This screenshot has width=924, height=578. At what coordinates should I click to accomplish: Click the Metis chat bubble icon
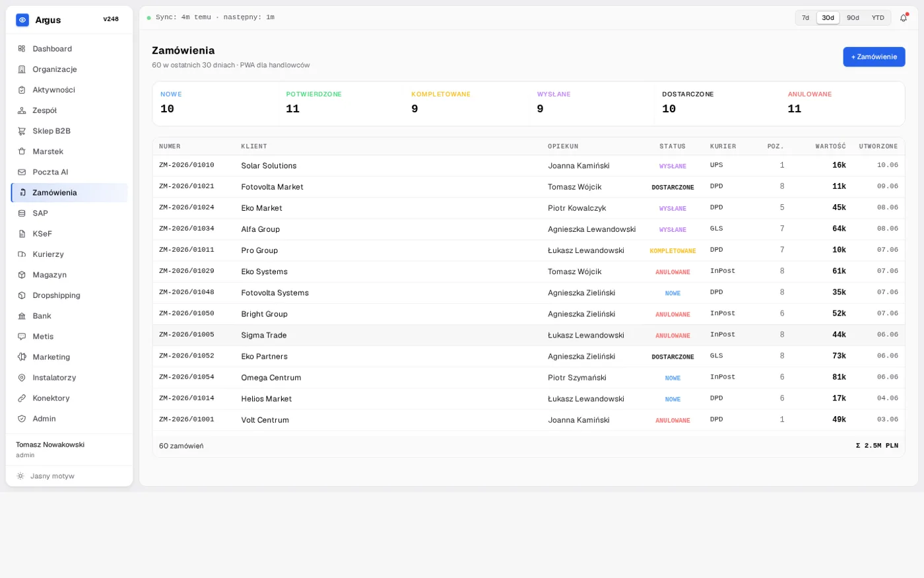tap(22, 336)
